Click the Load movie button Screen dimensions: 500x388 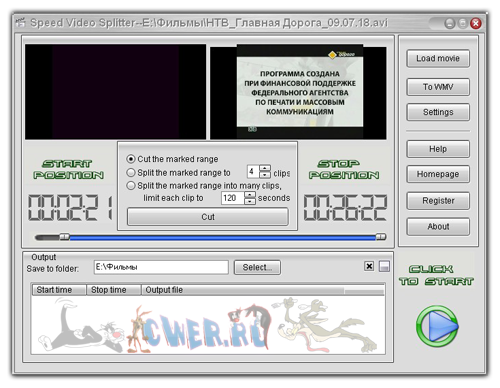pos(438,59)
